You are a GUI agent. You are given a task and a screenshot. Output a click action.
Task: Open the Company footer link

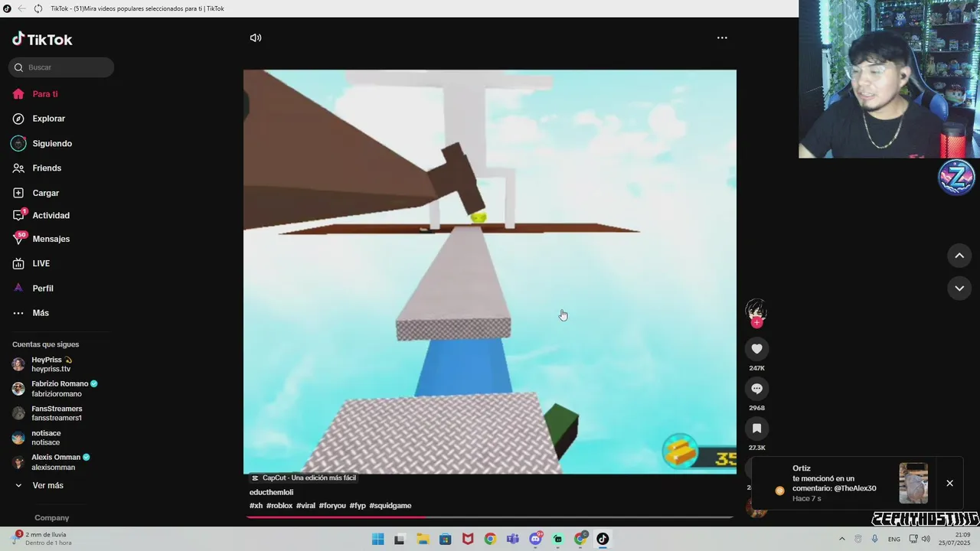(x=51, y=517)
